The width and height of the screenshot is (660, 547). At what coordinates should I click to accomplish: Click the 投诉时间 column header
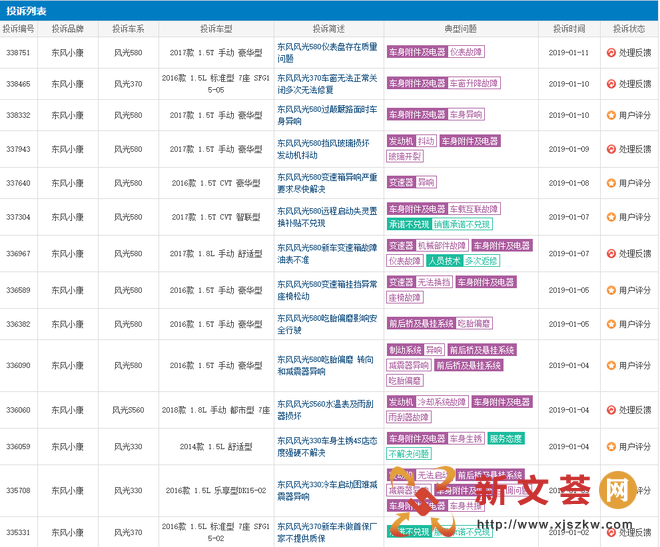569,29
